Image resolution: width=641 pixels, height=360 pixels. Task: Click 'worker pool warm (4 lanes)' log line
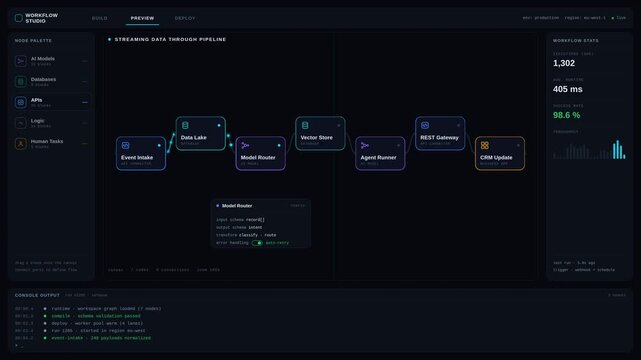(x=97, y=323)
